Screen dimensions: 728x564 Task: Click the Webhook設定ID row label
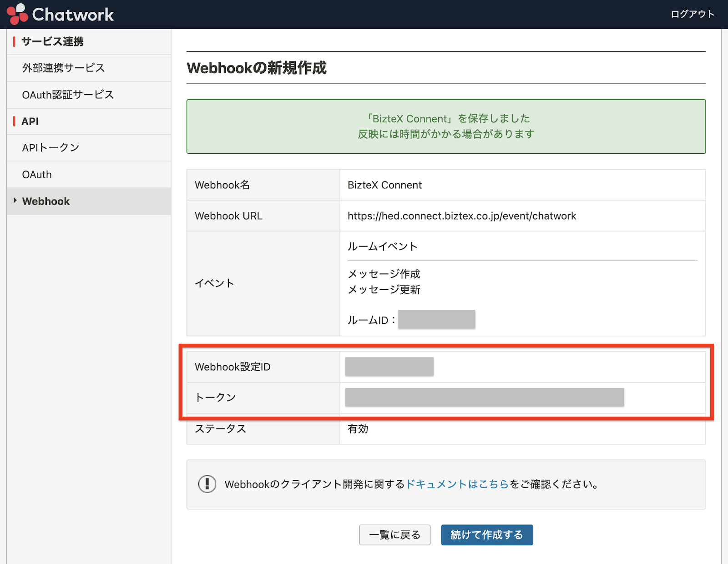tap(233, 367)
